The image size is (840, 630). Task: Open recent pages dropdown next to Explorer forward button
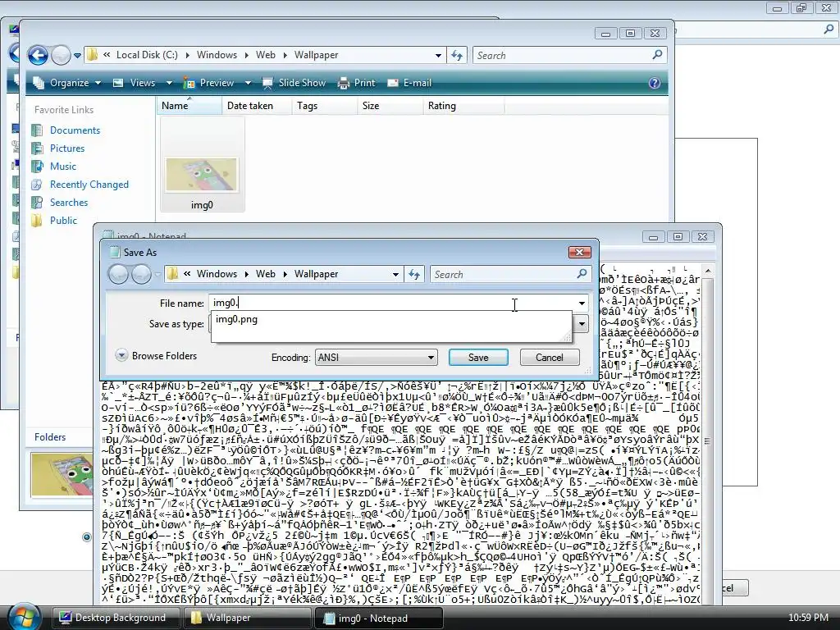(78, 55)
